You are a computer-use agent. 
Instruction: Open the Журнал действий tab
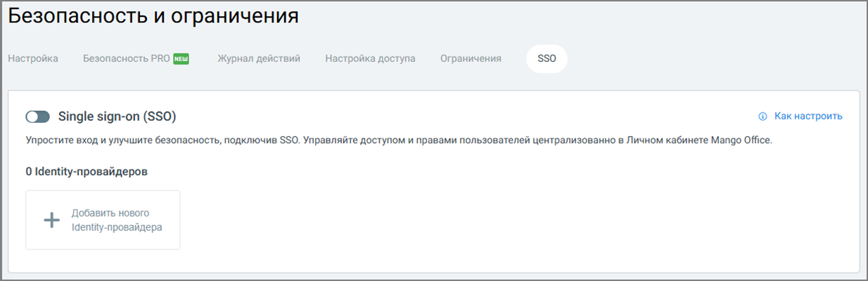(x=259, y=58)
